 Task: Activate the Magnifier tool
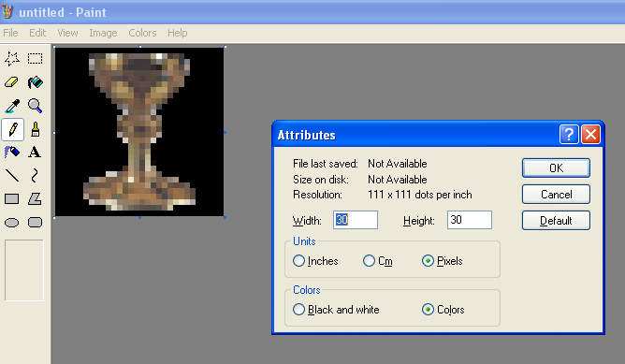[35, 106]
